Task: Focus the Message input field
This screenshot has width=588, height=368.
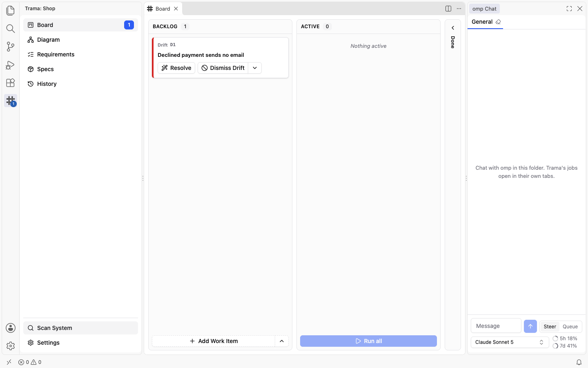Action: [x=496, y=326]
